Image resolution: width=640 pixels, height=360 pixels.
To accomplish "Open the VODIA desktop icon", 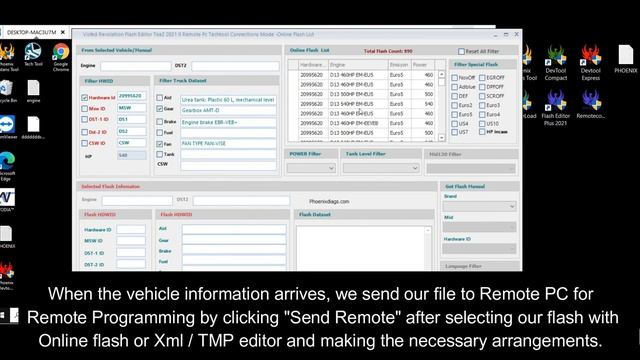I will [7, 200].
